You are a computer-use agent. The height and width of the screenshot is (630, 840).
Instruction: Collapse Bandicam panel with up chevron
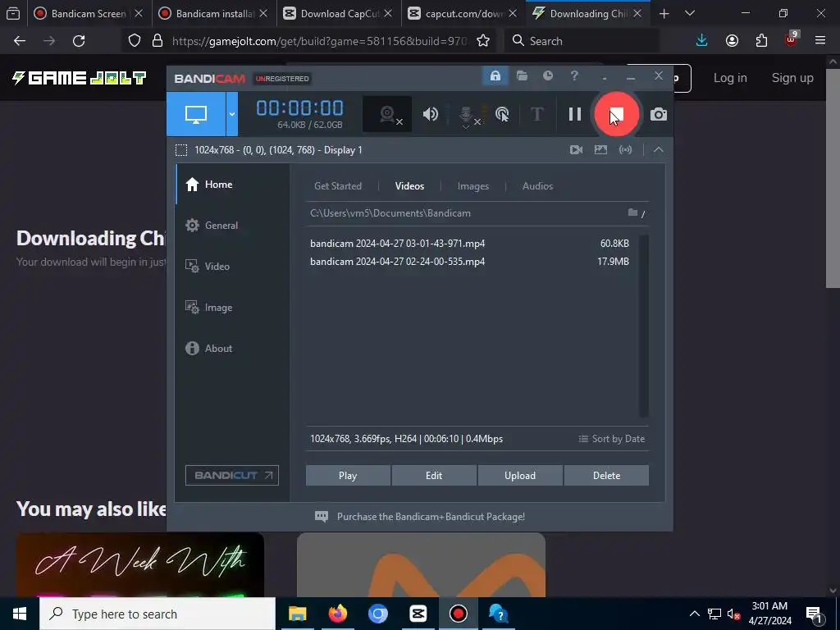(x=659, y=150)
